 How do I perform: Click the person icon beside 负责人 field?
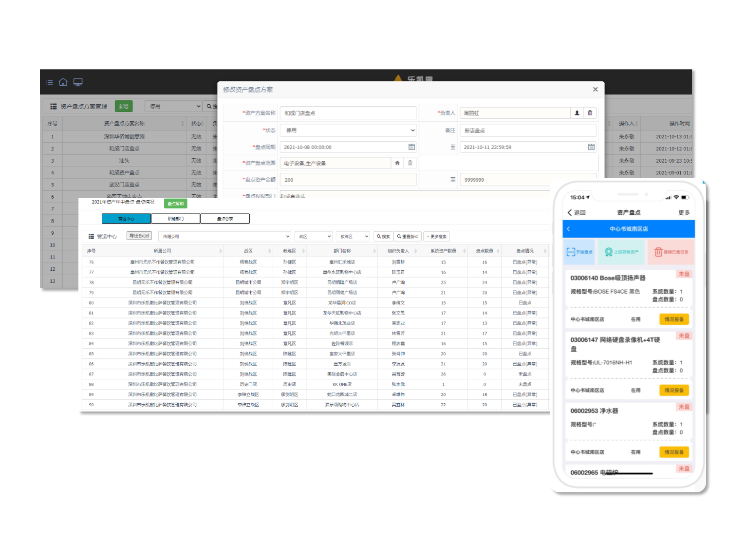[577, 113]
